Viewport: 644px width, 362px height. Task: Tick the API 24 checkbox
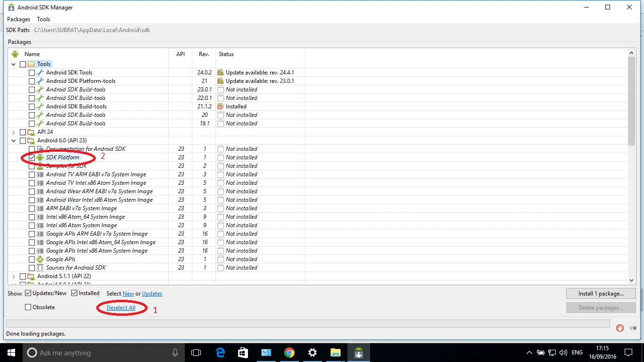point(23,132)
